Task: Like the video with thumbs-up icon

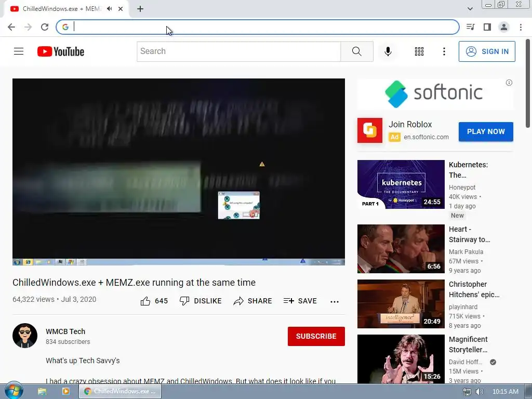Action: click(x=145, y=301)
